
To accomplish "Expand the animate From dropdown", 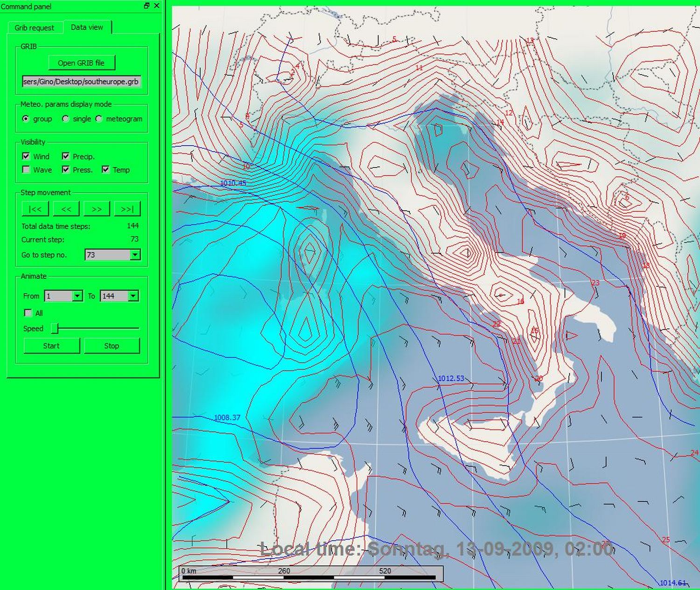I will pos(77,296).
